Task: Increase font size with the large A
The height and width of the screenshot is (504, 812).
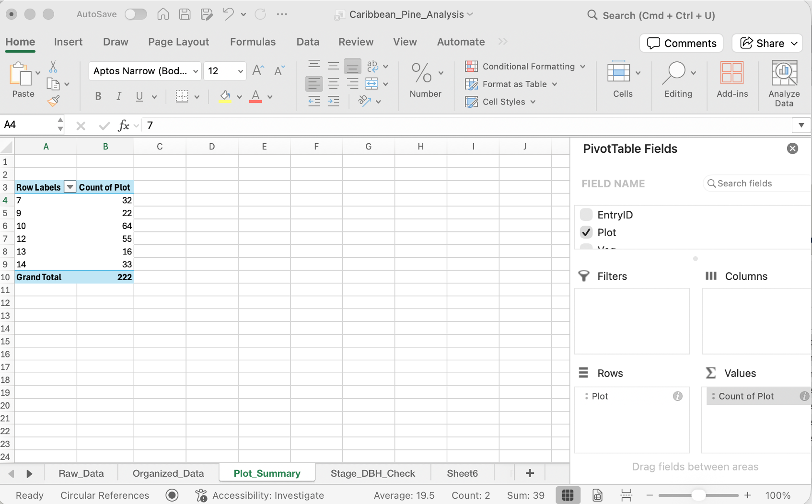Action: [258, 71]
